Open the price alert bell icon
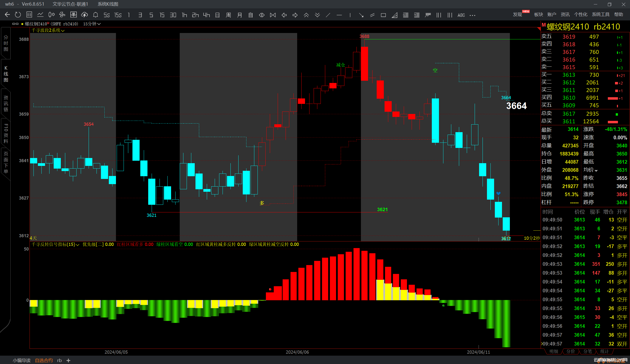This screenshot has width=630, height=364. click(96, 15)
